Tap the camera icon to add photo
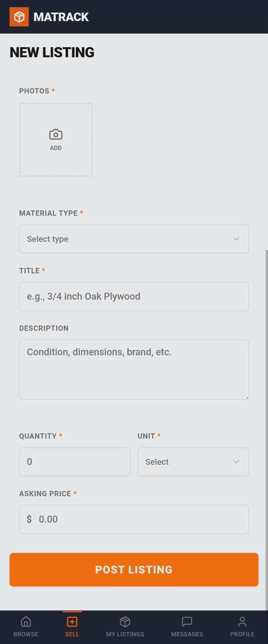The height and width of the screenshot is (644, 268). click(56, 135)
